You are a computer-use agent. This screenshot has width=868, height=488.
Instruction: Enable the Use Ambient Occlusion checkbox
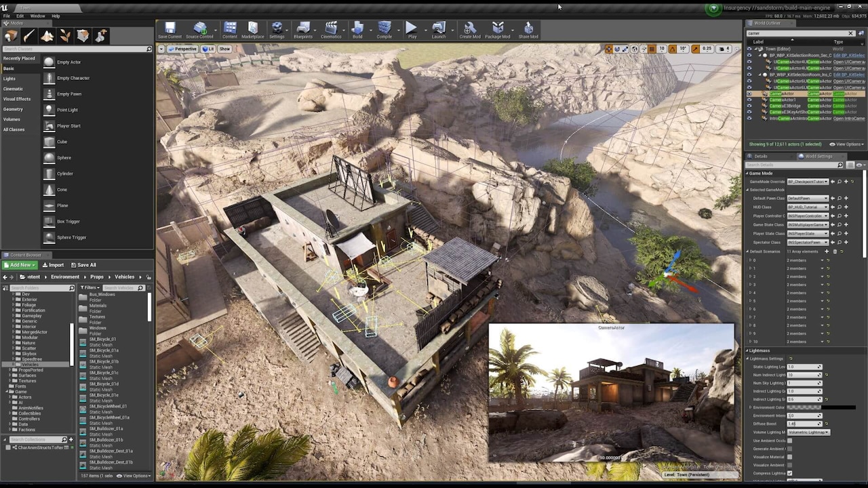pyautogui.click(x=789, y=441)
